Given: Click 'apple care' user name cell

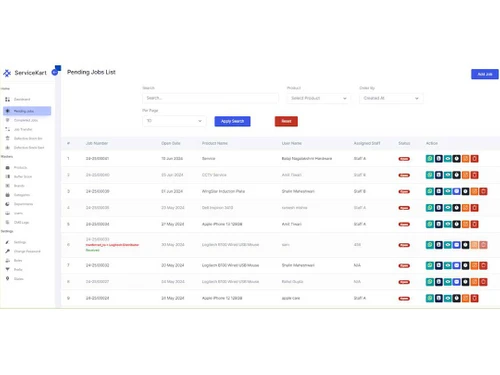Looking at the screenshot, I should 291,298.
